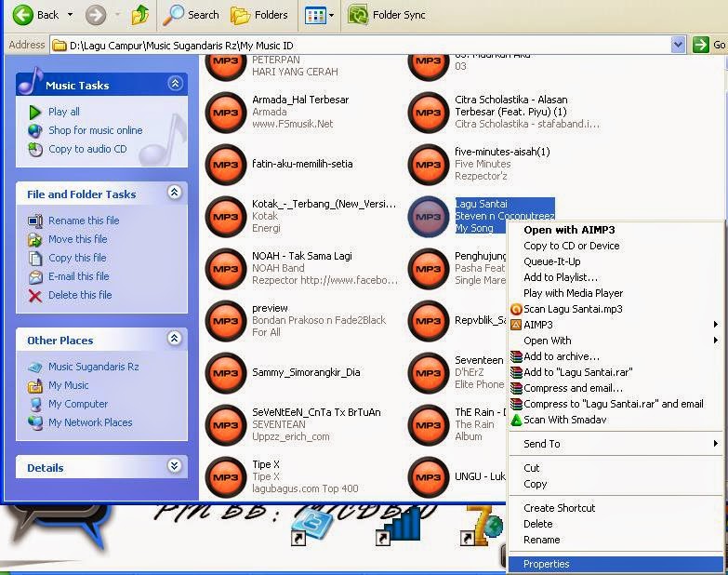Expand the AIMP3 submenu

pos(615,325)
